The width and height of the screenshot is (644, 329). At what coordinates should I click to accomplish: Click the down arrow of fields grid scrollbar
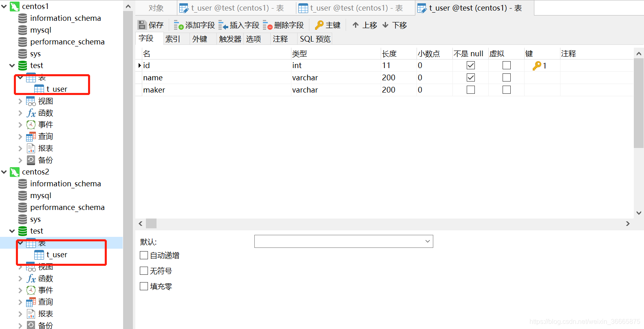[639, 212]
